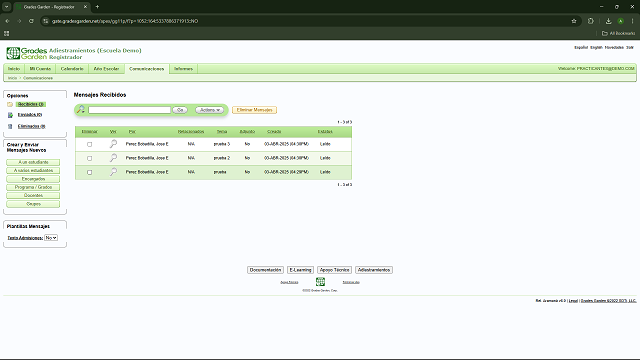640x360 pixels.
Task: Click the Salir logout link
Action: (630, 47)
